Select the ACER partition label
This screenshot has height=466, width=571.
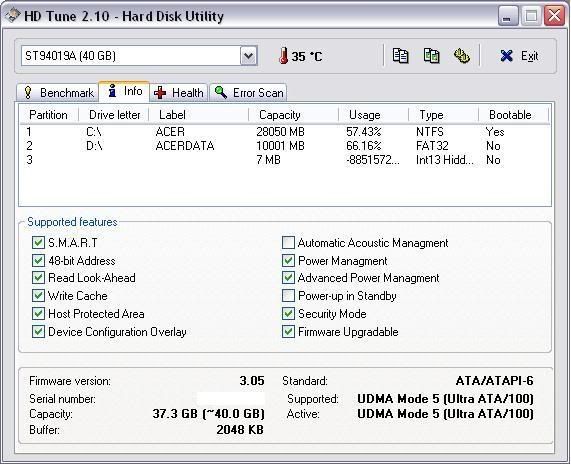pyautogui.click(x=170, y=131)
